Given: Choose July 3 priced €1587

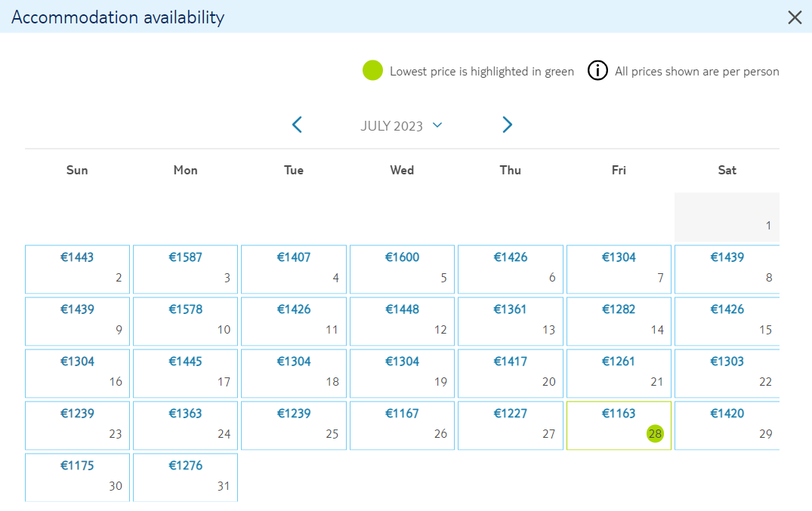Looking at the screenshot, I should [185, 269].
